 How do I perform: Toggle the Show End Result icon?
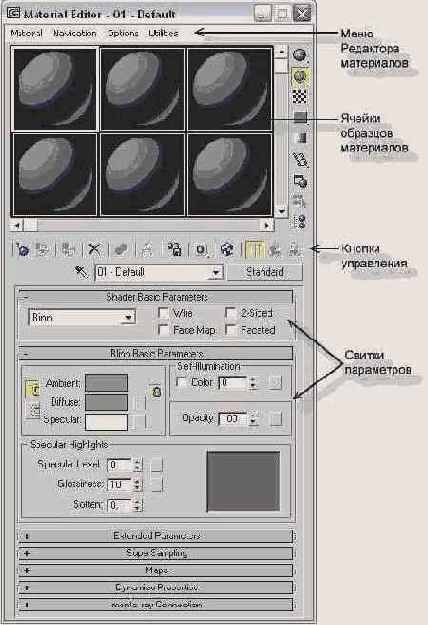(255, 250)
